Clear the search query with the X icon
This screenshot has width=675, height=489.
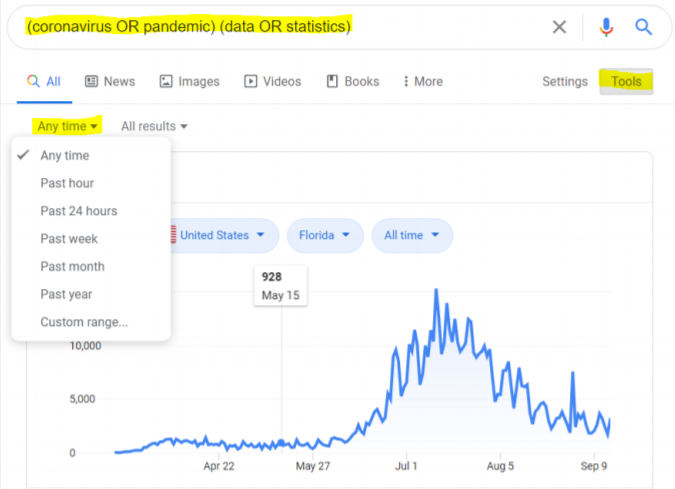(559, 27)
